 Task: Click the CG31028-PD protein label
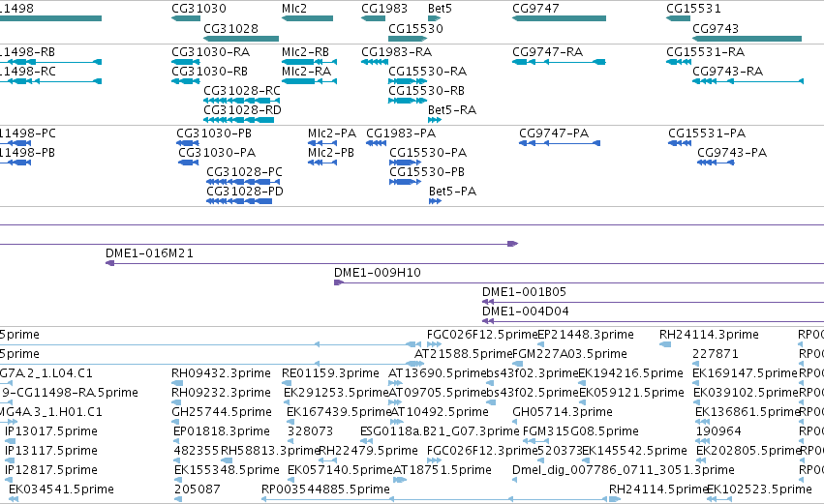(x=245, y=192)
